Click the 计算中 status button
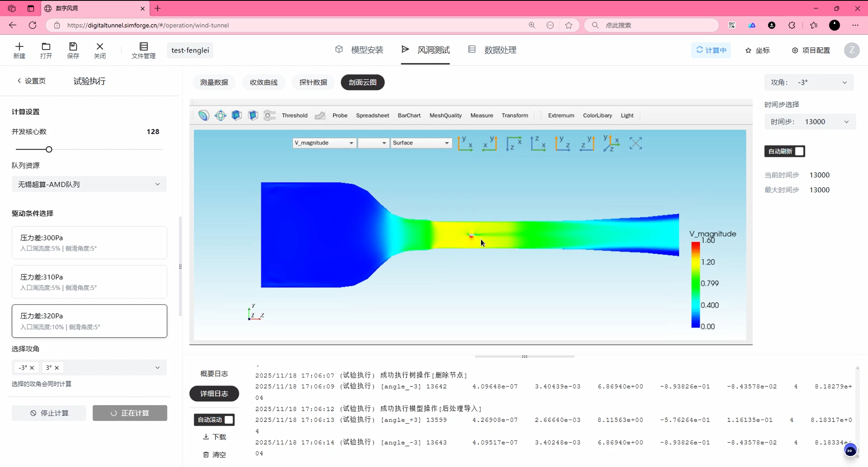 tap(711, 50)
